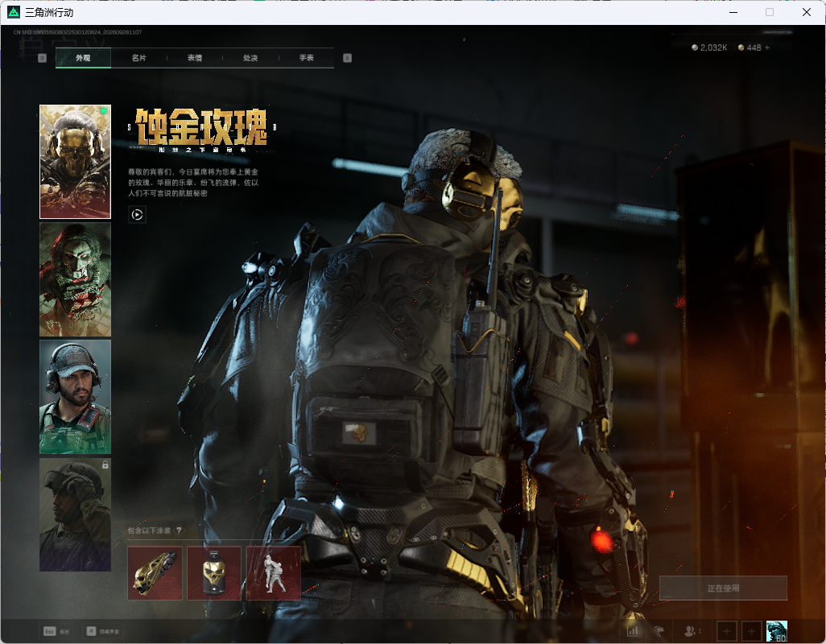Click the H hide interface key hint
The image size is (826, 644).
[103, 631]
